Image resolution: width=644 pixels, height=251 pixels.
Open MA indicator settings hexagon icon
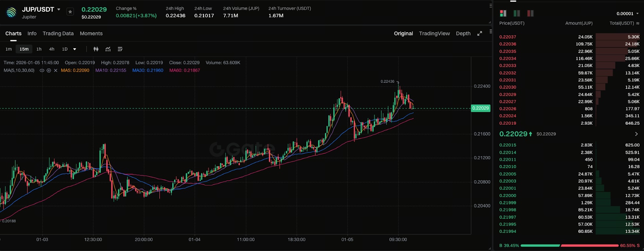coord(49,70)
